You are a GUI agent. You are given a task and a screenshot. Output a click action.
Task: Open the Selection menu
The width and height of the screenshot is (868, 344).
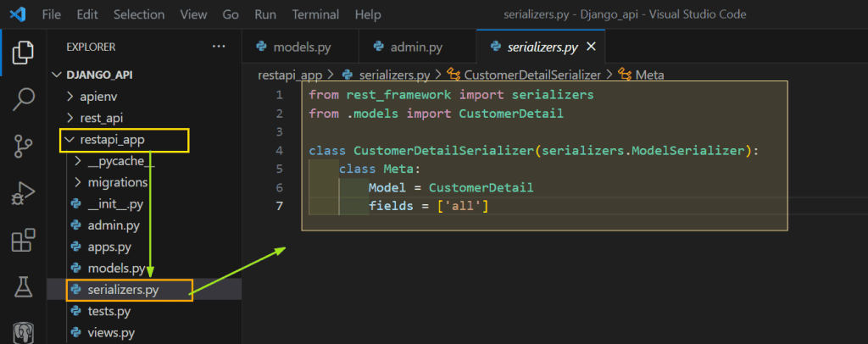coord(140,14)
